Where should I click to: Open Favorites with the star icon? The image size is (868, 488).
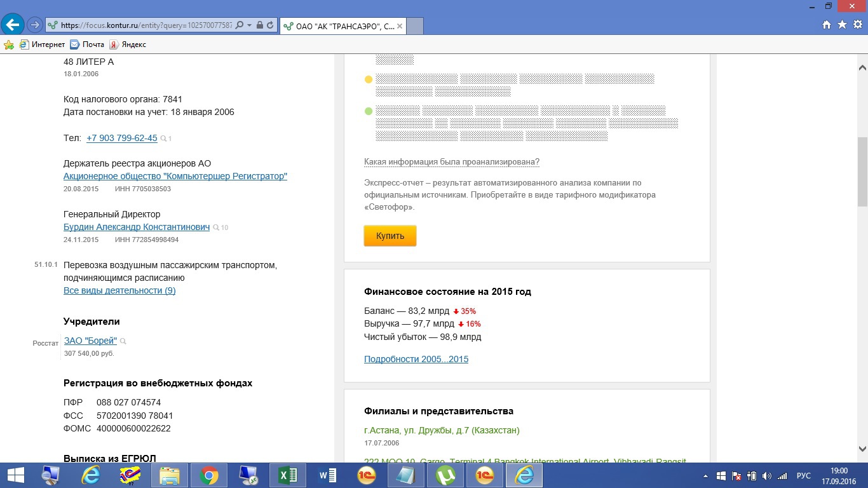(x=842, y=25)
